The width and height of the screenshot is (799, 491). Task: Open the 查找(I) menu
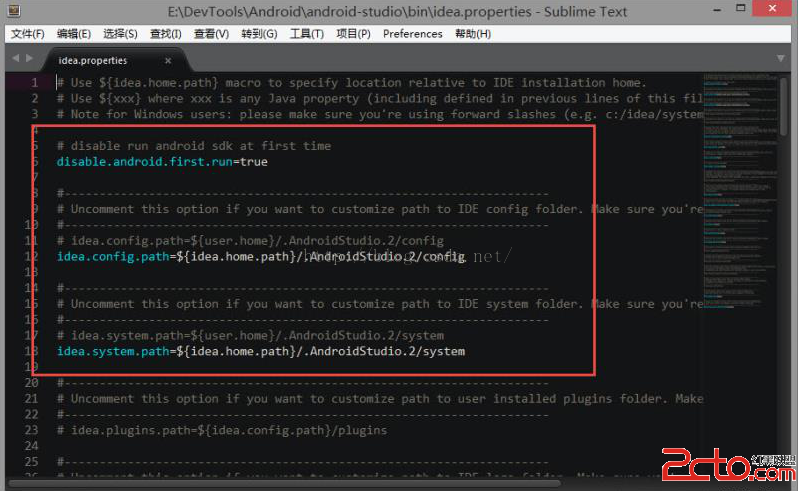coord(166,34)
